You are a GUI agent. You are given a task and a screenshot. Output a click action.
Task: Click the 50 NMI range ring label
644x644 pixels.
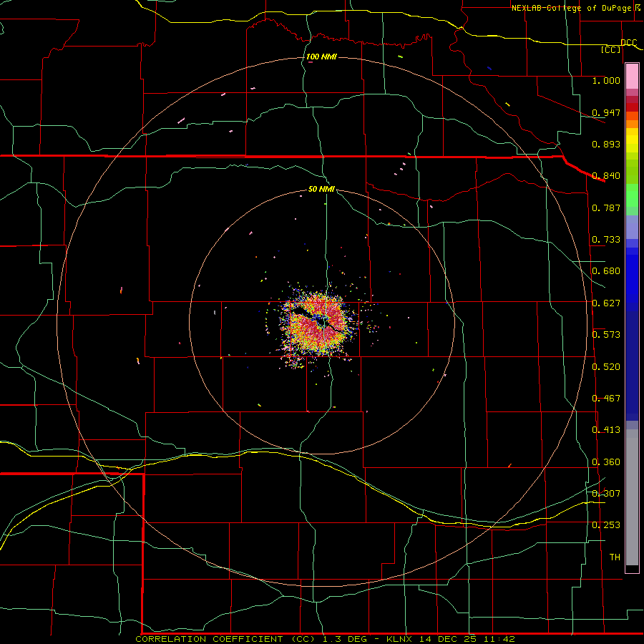[321, 189]
